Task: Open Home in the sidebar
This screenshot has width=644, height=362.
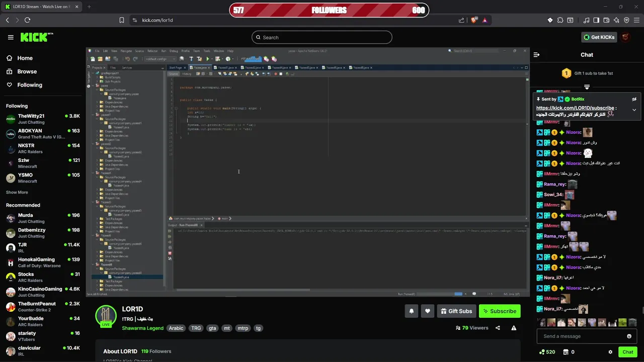Action: [x=19, y=58]
